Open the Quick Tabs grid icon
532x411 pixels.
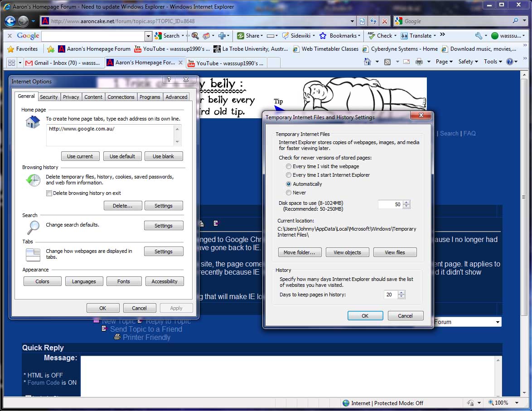[11, 63]
